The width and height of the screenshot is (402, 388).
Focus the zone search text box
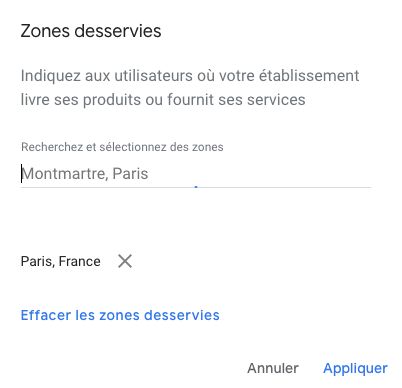point(196,174)
